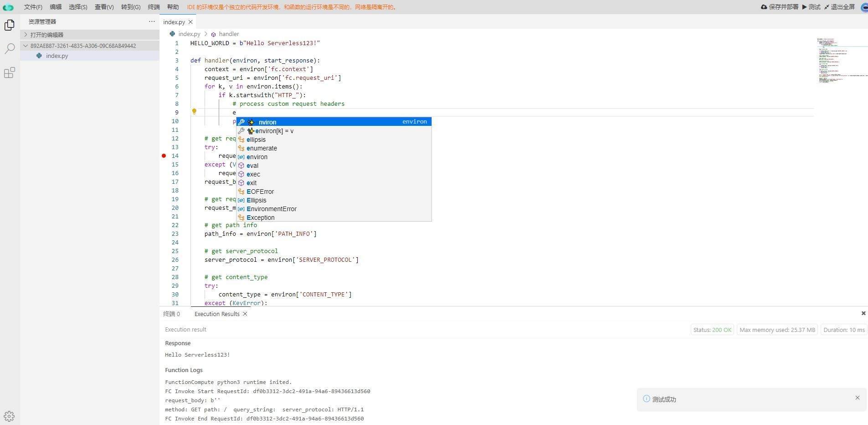
Task: Click the 保存并部署 button
Action: point(779,7)
